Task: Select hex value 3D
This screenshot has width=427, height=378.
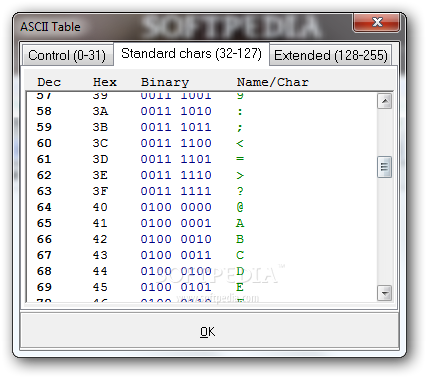Action: [100, 159]
